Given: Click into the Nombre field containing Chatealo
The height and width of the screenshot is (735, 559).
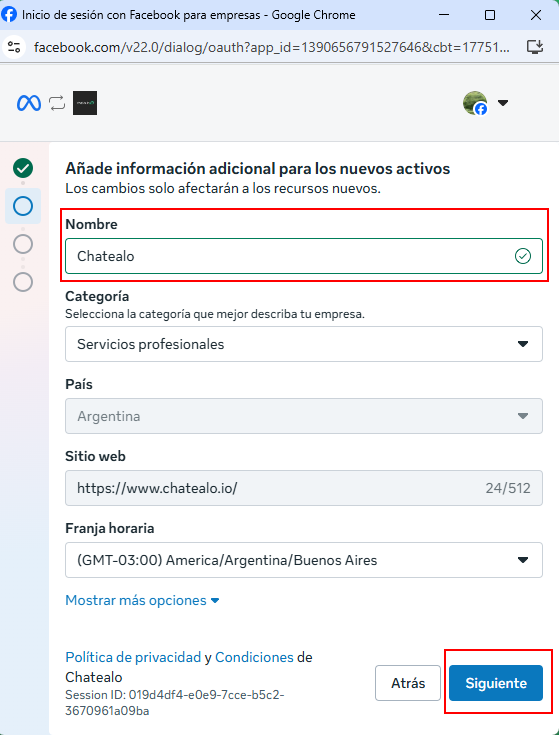Looking at the screenshot, I should (304, 256).
